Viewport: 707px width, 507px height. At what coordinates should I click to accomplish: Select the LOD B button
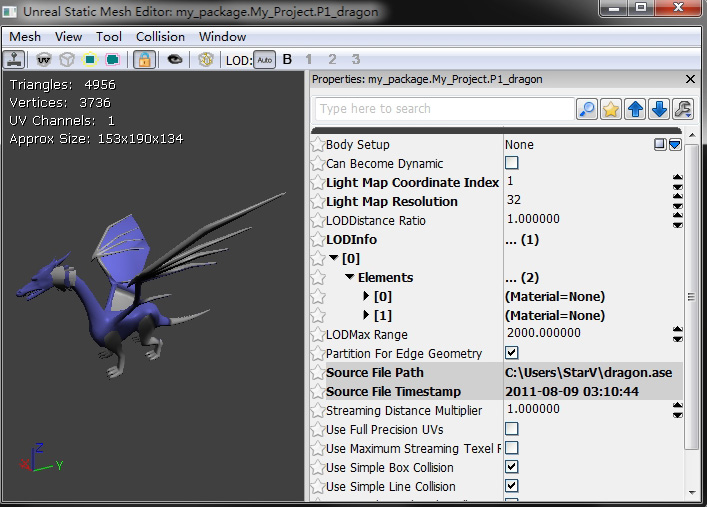coord(288,60)
